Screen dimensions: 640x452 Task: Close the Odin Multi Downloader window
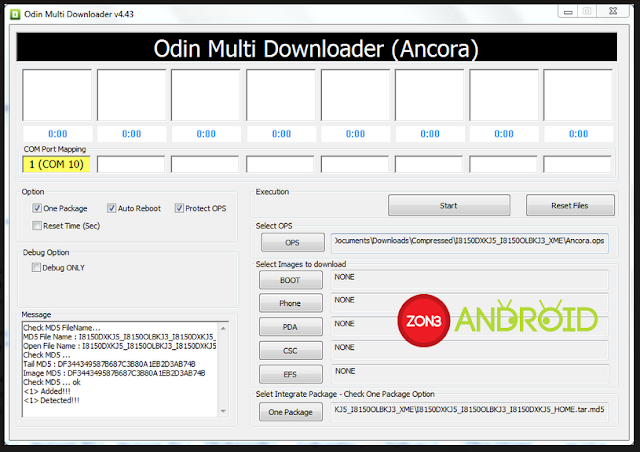click(x=613, y=11)
